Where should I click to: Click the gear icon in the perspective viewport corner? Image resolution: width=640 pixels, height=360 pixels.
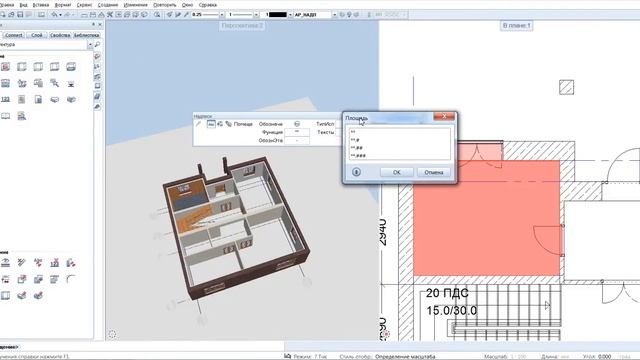pos(112,334)
